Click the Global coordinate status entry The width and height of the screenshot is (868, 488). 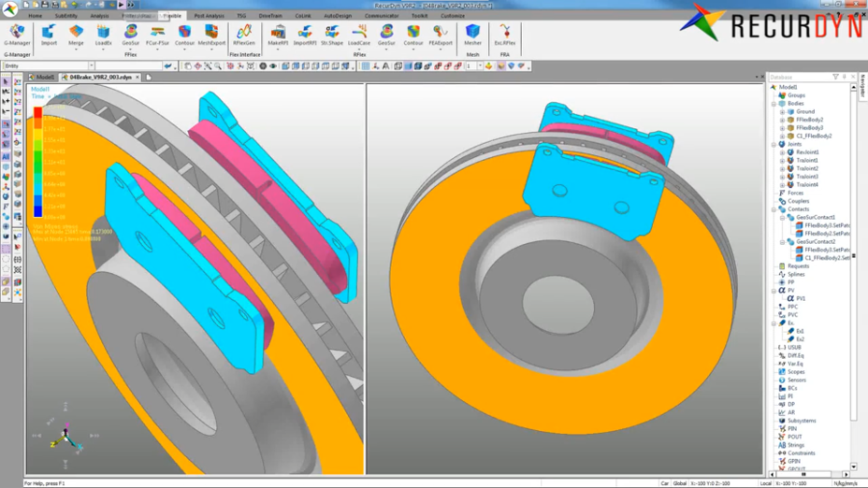pyautogui.click(x=680, y=483)
